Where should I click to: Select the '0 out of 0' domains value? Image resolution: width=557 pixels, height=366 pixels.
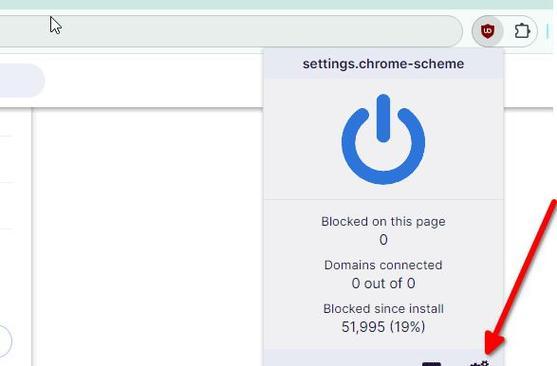tap(383, 283)
